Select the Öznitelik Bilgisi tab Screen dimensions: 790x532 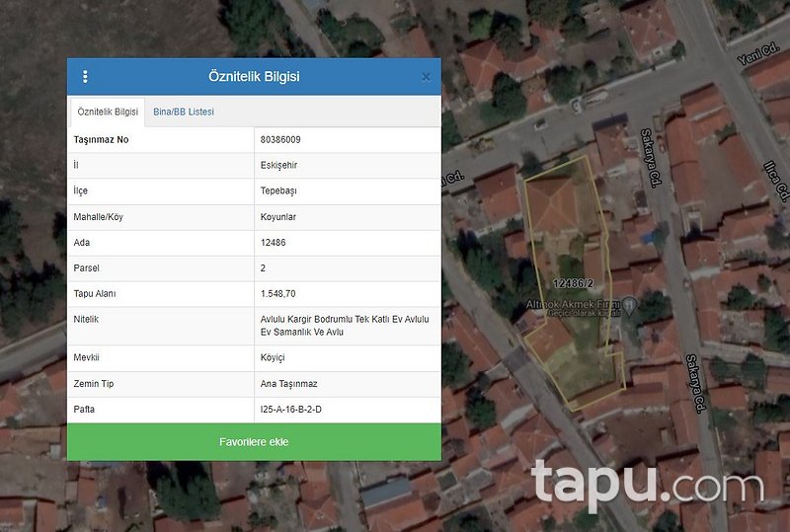[108, 112]
